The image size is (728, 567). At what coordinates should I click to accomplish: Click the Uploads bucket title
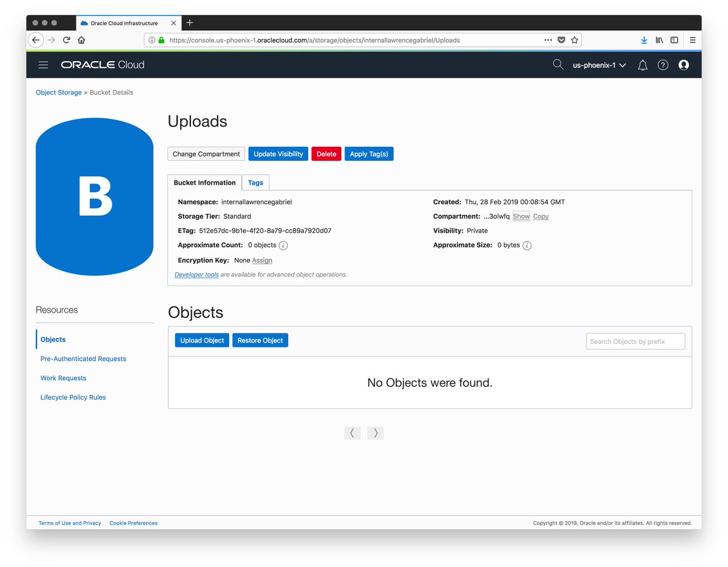point(197,121)
